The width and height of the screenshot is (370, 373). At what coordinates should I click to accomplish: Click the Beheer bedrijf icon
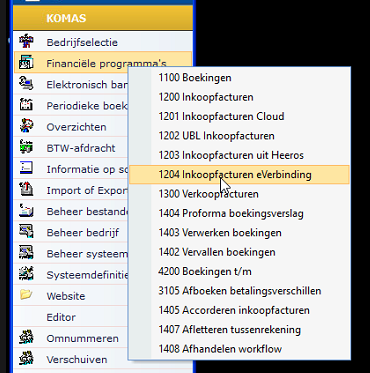tap(26, 232)
